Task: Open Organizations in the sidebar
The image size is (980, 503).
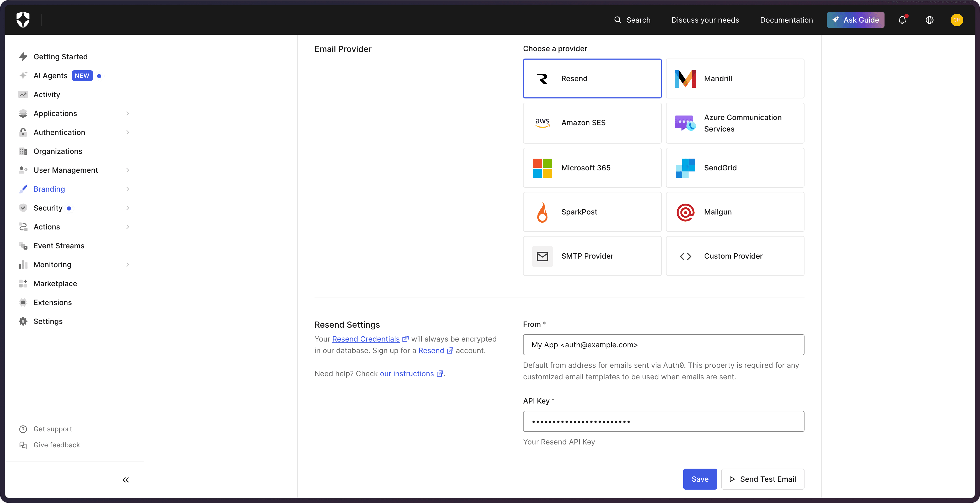Action: (58, 151)
